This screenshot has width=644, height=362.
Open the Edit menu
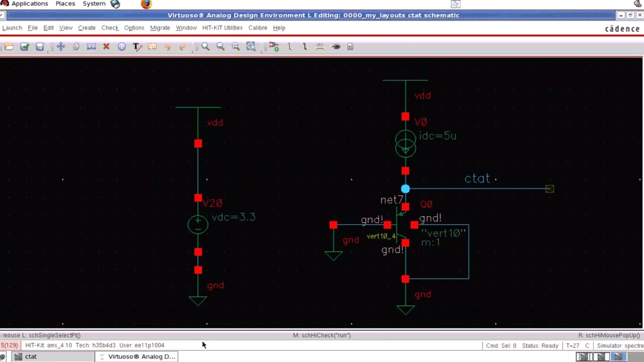click(x=48, y=28)
